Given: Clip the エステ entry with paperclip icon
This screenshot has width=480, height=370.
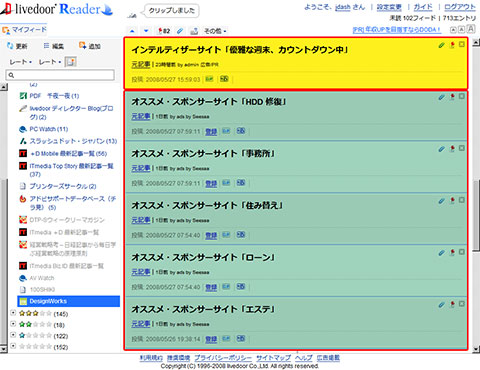Looking at the screenshot, I should coord(441,305).
